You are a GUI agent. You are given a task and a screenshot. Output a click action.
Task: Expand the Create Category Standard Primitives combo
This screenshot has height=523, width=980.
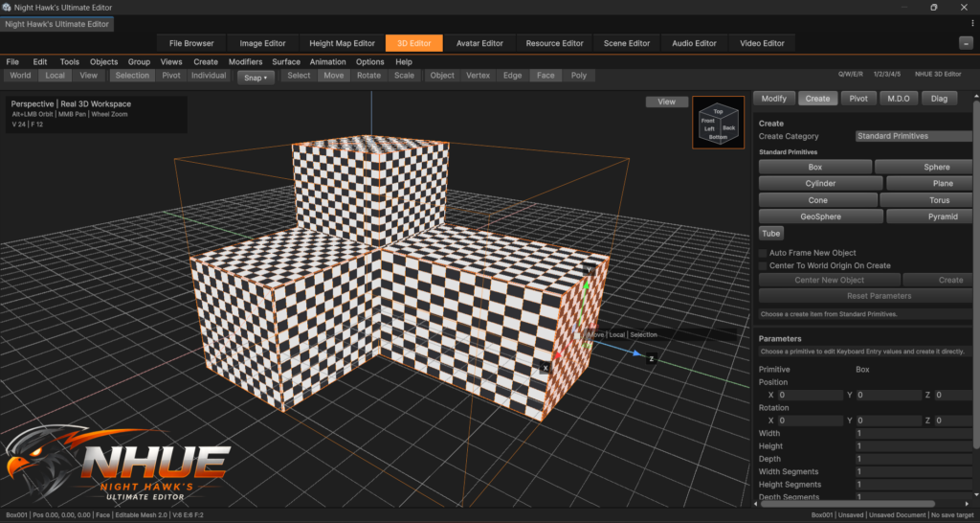pyautogui.click(x=914, y=136)
